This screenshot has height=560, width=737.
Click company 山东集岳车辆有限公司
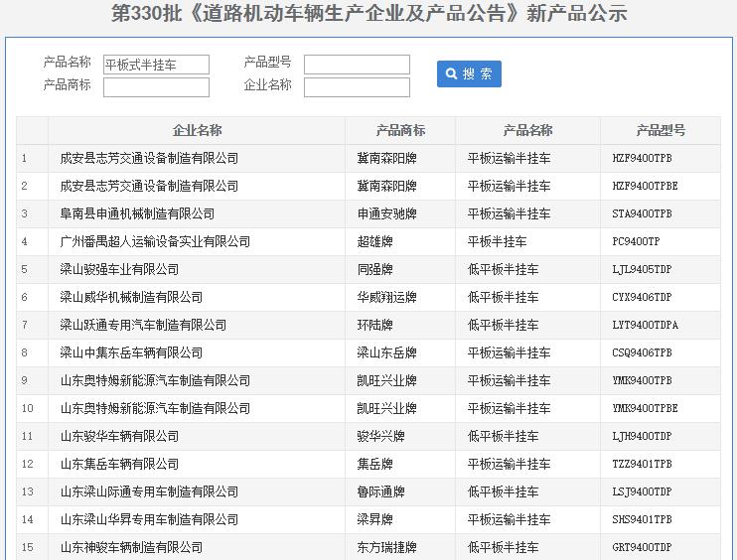coord(119,464)
